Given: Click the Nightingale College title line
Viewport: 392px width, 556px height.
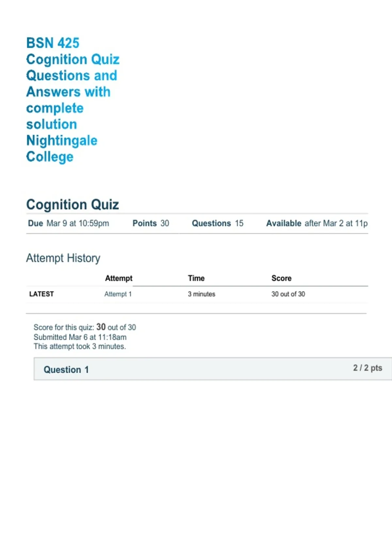Looking at the screenshot, I should (x=62, y=148).
